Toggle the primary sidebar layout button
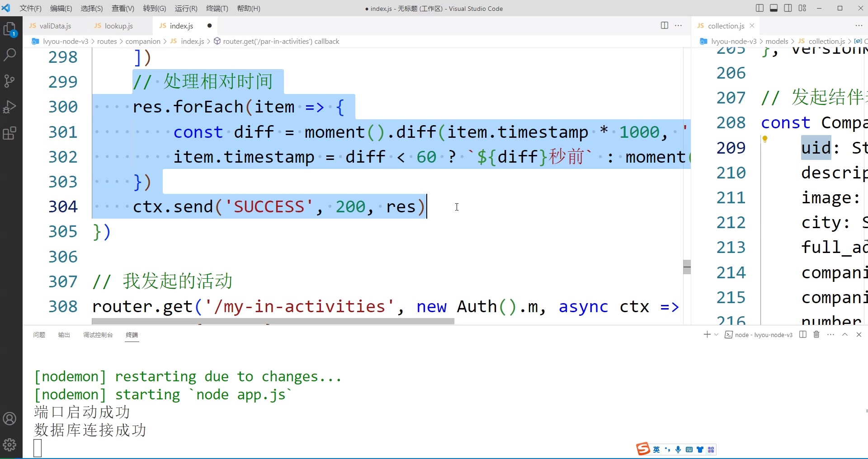 click(759, 8)
